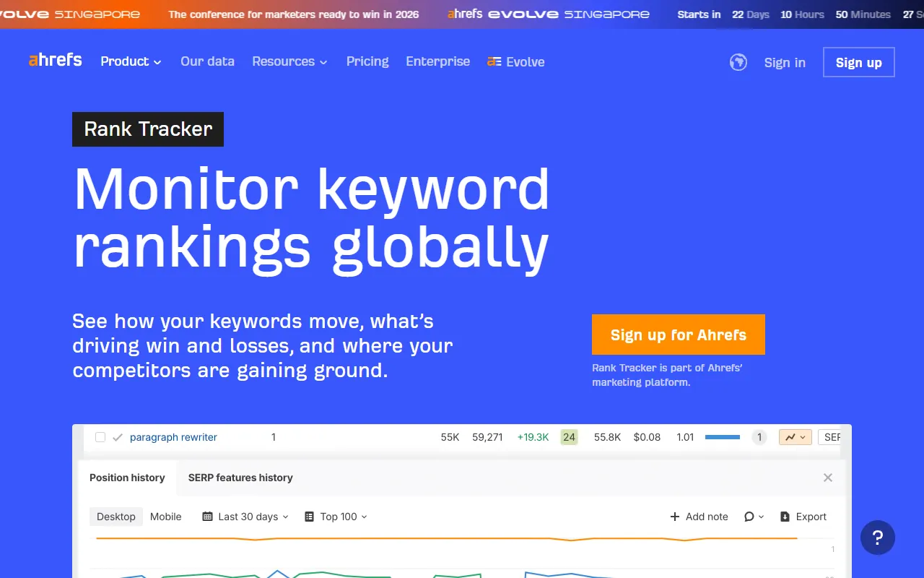Close the position history panel
Screen dimensions: 924x578
click(828, 478)
